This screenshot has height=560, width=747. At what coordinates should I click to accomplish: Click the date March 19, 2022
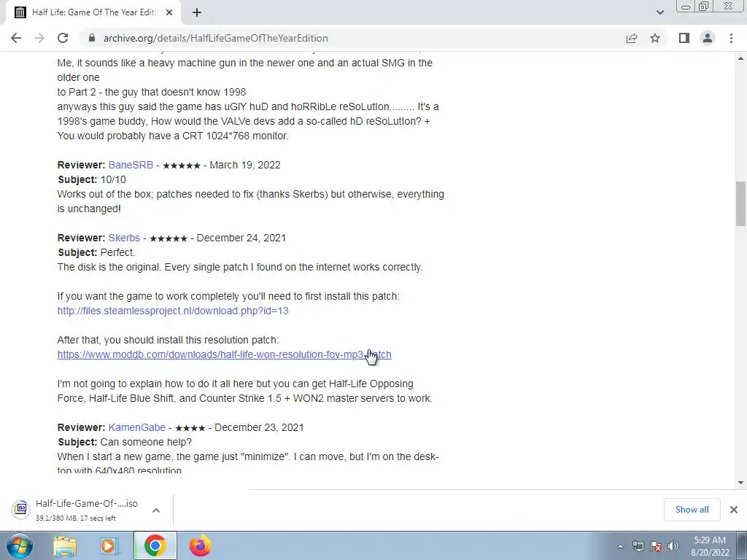(x=245, y=165)
